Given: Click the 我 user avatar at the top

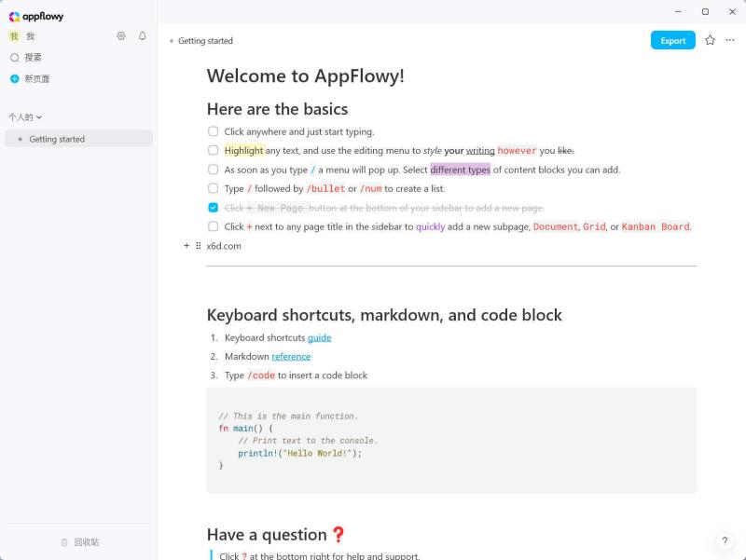Looking at the screenshot, I should (x=15, y=35).
